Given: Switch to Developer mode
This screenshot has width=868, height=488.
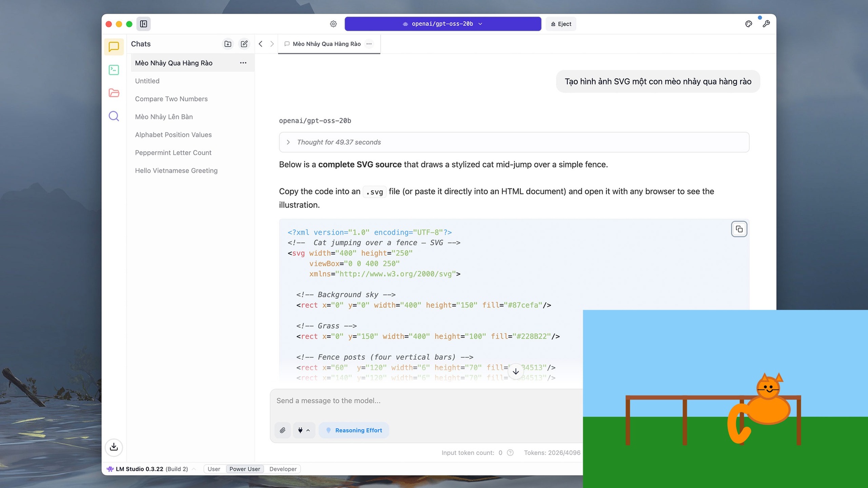Looking at the screenshot, I should pyautogui.click(x=283, y=469).
